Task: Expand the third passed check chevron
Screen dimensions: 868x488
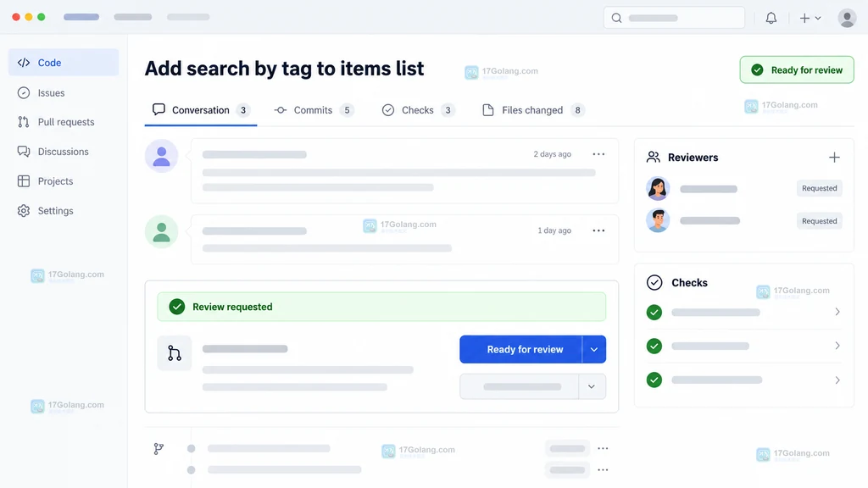Action: tap(837, 380)
